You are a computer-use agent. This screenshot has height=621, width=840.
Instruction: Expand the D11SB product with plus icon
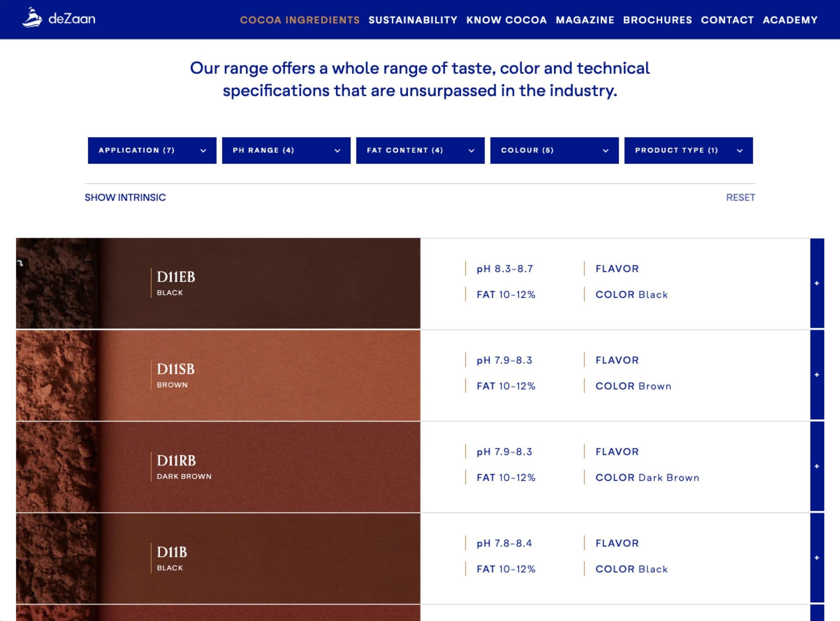coord(817,375)
